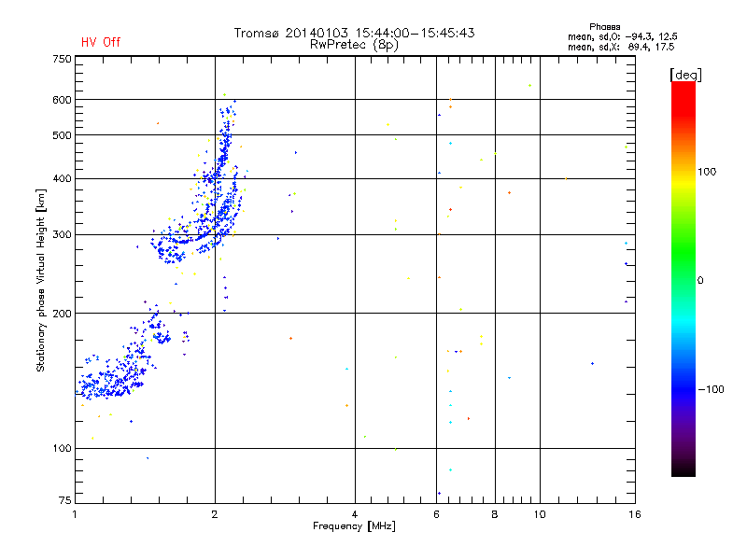This screenshot has width=747, height=560.
Task: Click the y-axis tick label '600'
Action: [62, 100]
